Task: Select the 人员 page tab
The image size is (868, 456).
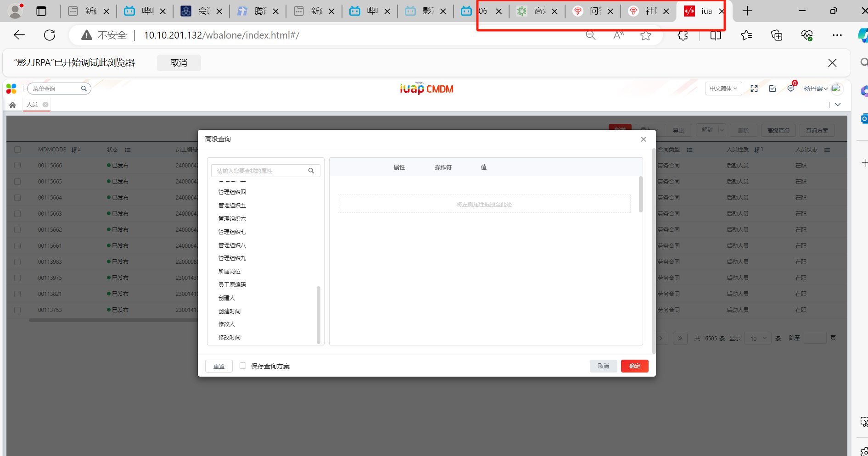Action: pyautogui.click(x=32, y=105)
